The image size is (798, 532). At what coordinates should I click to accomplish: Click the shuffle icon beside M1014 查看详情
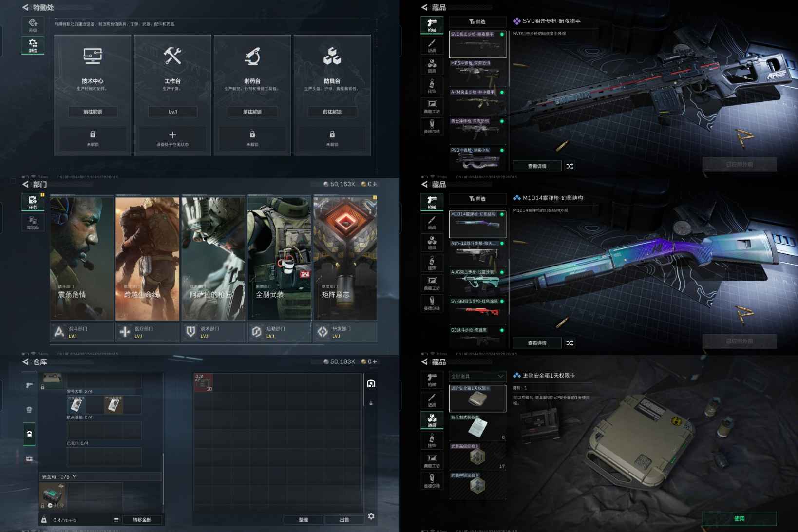coord(570,343)
